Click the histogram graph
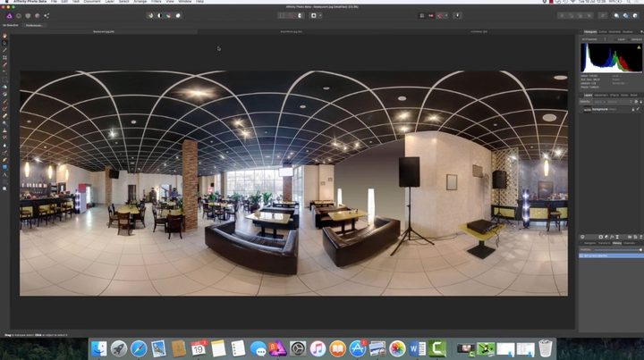 pos(611,58)
